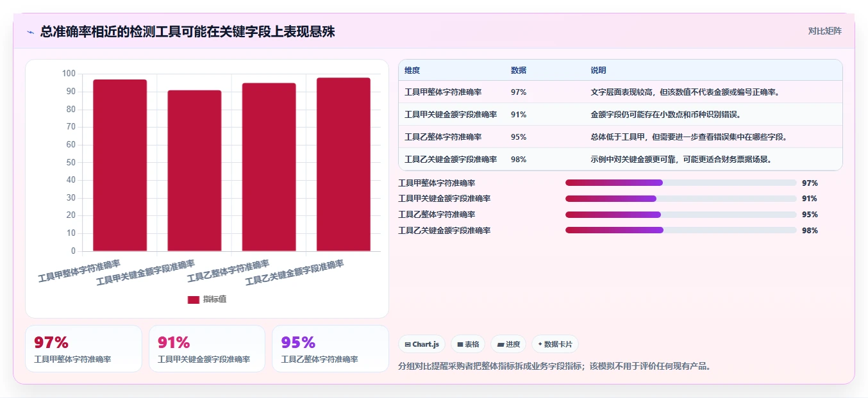The image size is (868, 398).
Task: Click x-axis label 工具乙关键金额字段准确率 under chart
Action: (294, 272)
